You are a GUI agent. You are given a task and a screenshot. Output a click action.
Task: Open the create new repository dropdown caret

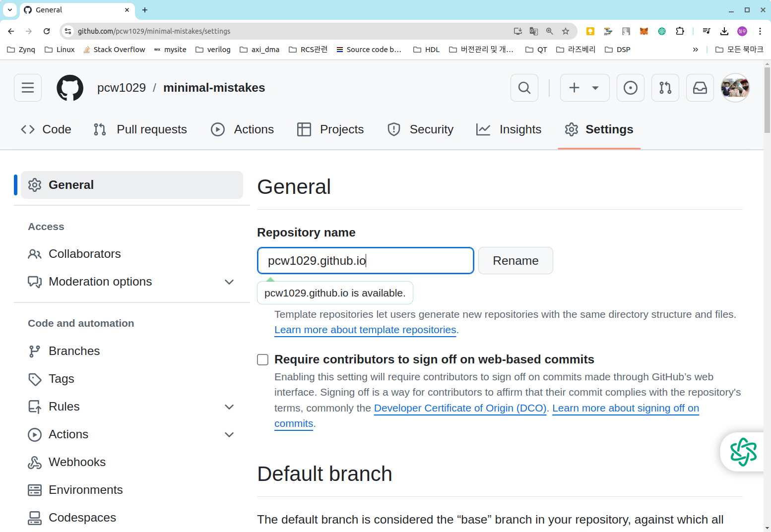[595, 88]
